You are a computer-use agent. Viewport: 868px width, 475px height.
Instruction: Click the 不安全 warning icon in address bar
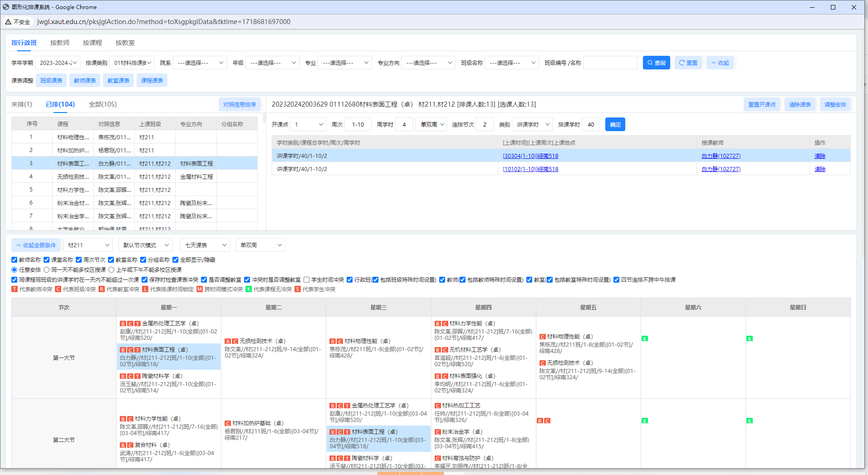(8, 22)
